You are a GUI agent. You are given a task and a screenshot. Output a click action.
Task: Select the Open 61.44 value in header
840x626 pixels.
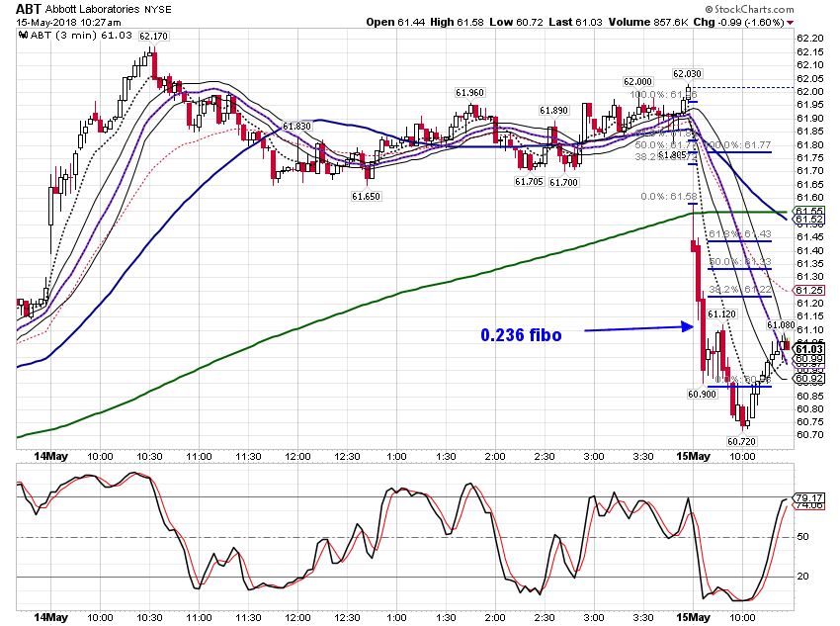pos(395,23)
